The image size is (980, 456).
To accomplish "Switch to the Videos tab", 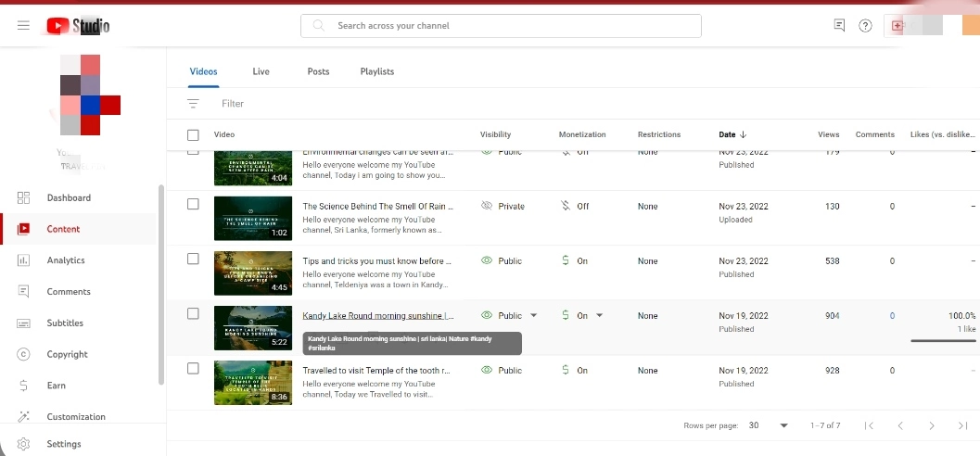I will [x=203, y=72].
